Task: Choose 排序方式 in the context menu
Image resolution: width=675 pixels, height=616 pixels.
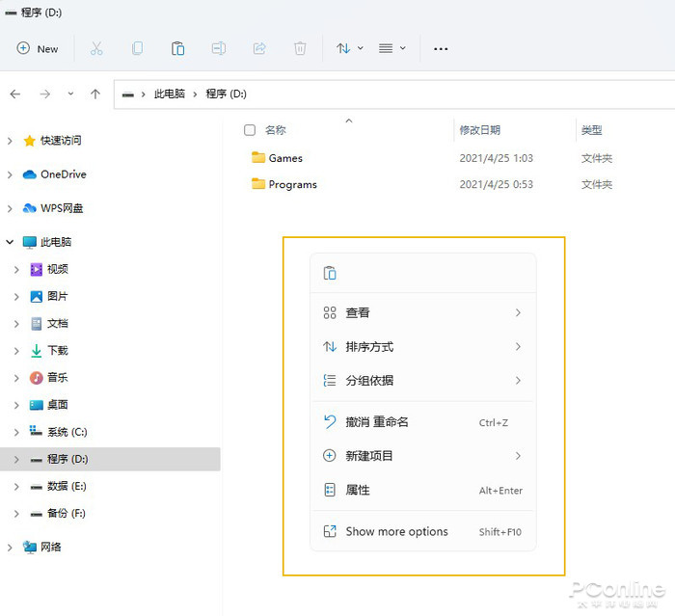Action: [369, 346]
